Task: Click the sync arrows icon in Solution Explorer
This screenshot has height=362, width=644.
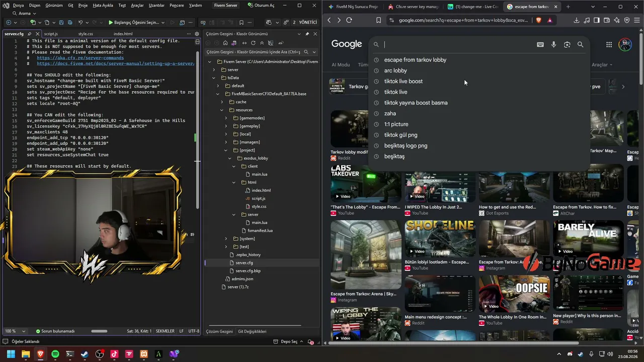Action: (x=245, y=43)
